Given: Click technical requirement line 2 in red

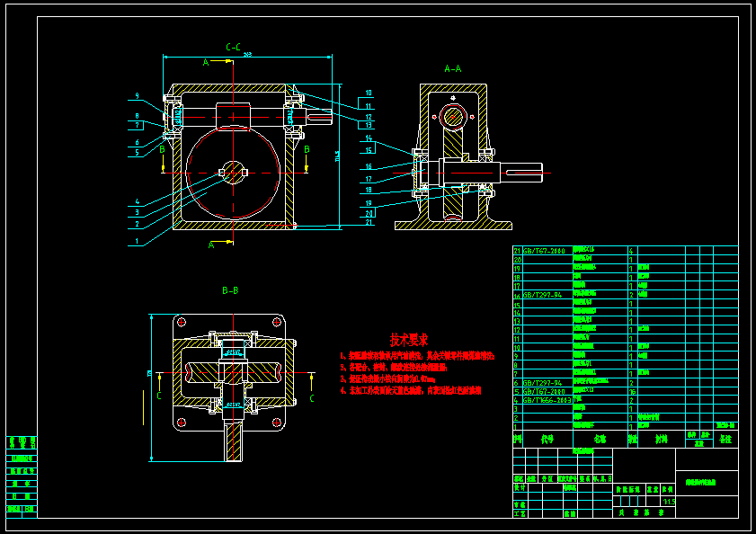Looking at the screenshot, I should point(394,367).
